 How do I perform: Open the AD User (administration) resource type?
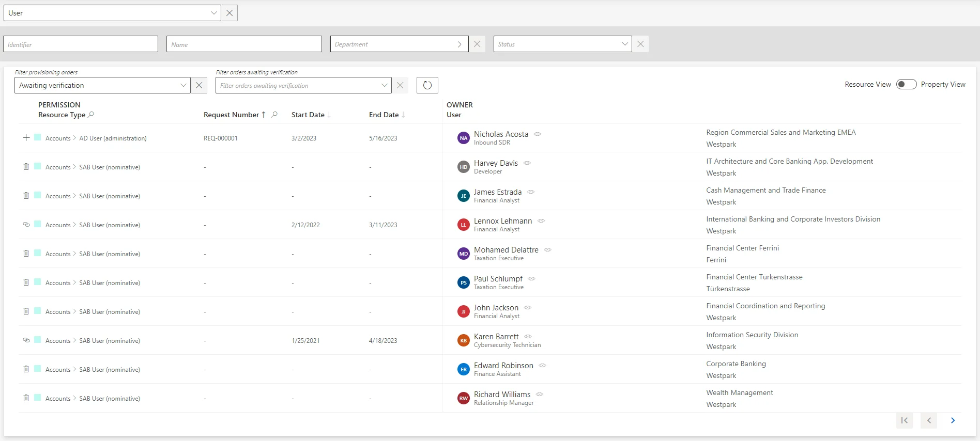113,138
